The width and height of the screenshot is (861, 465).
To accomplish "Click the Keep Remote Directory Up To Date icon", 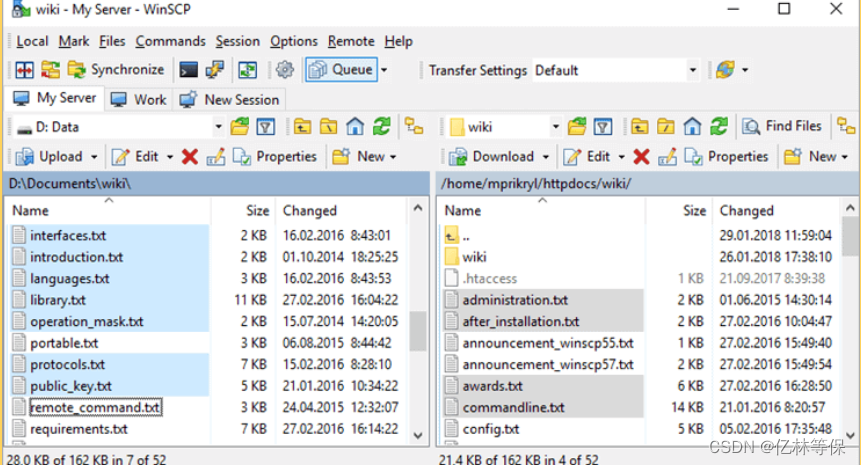I will (x=248, y=70).
